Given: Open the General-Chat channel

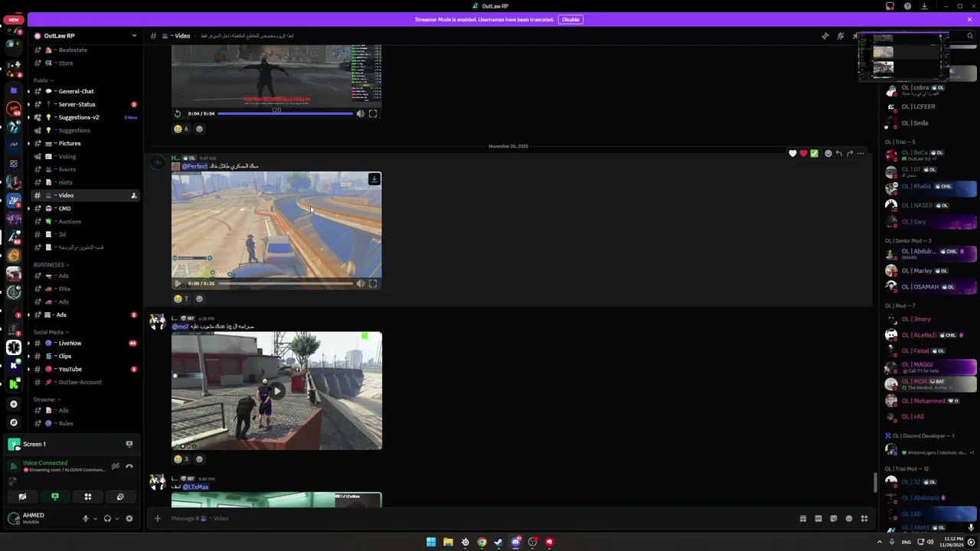Looking at the screenshot, I should click(x=84, y=91).
